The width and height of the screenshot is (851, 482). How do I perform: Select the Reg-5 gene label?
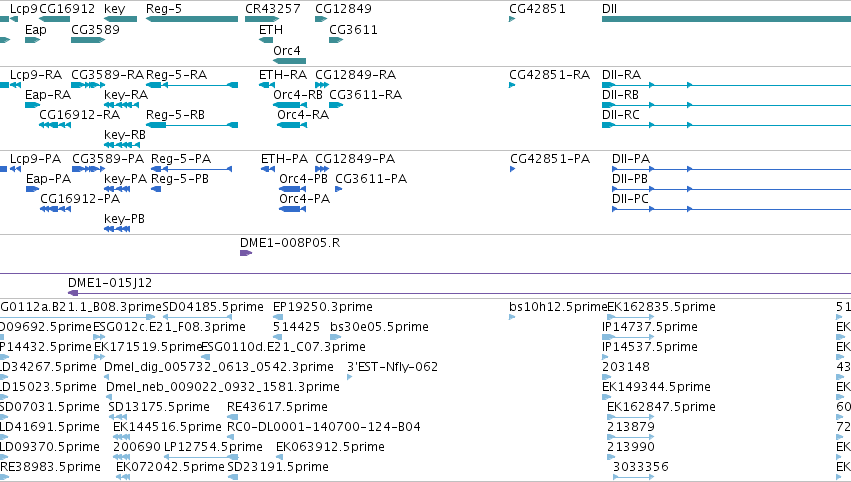(x=164, y=9)
